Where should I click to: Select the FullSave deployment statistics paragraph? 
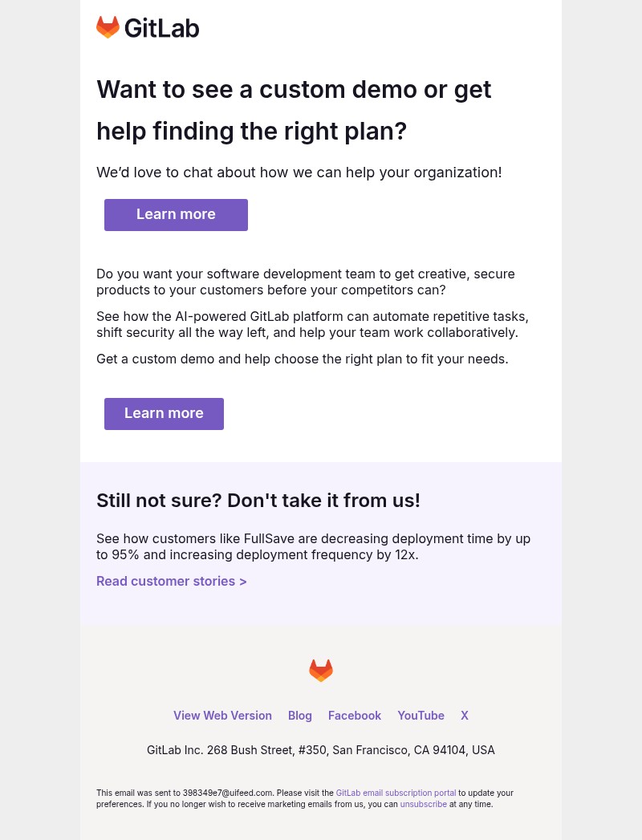(x=313, y=546)
